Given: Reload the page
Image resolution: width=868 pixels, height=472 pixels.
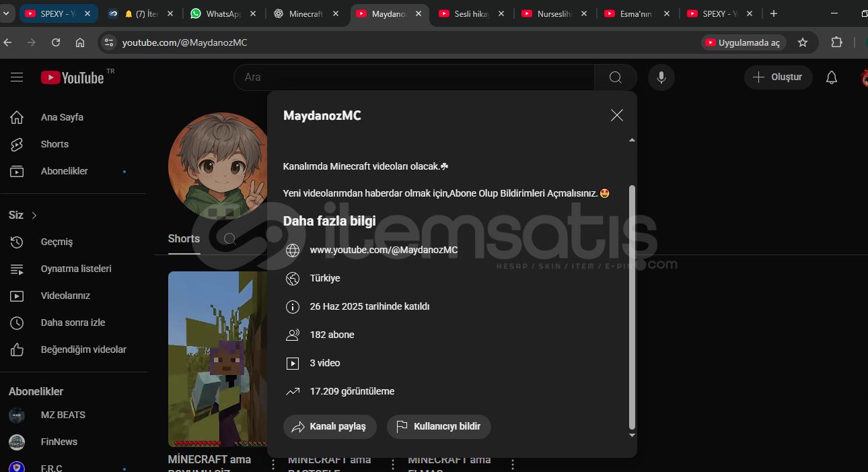Looking at the screenshot, I should (56, 42).
